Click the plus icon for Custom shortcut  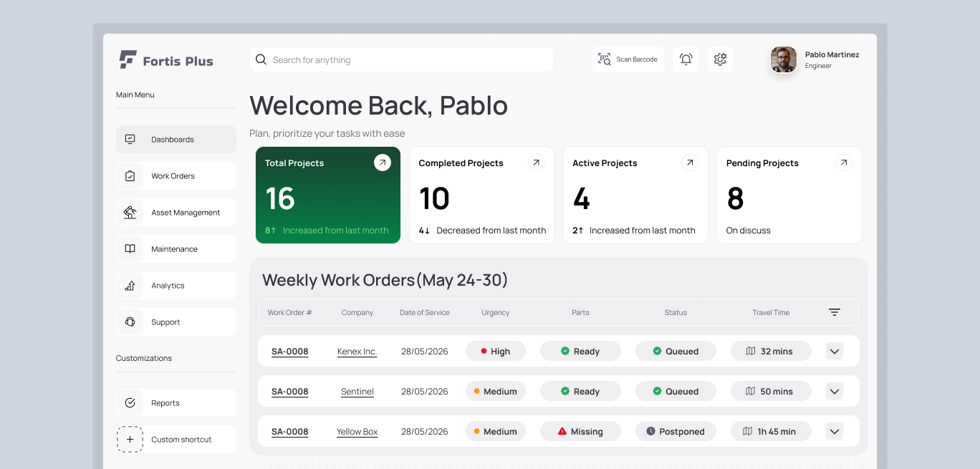click(x=130, y=440)
